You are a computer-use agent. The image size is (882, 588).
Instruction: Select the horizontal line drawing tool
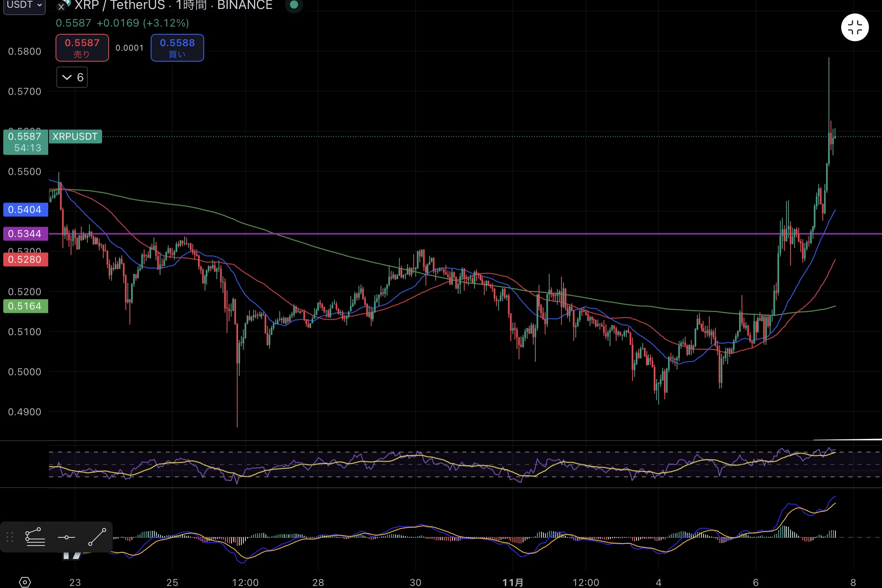click(x=67, y=537)
